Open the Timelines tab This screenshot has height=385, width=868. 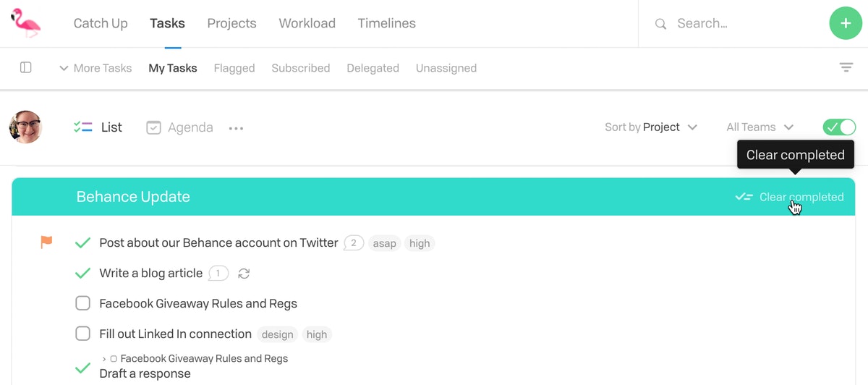point(386,23)
